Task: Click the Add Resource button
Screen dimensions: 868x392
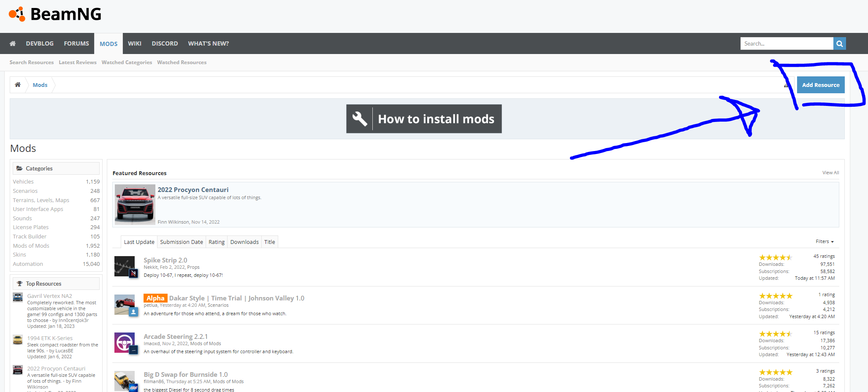Action: (x=821, y=85)
